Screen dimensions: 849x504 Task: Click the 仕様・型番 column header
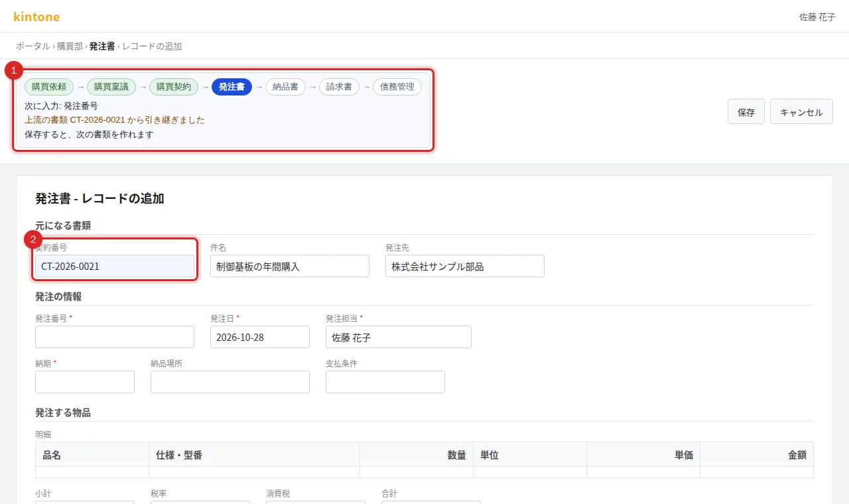click(254, 454)
